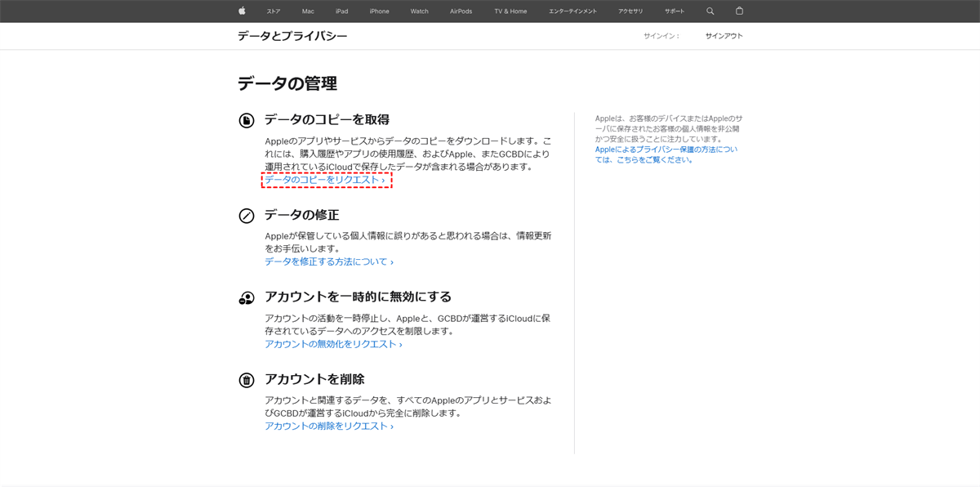The image size is (980, 487).
Task: Click the データとプライバシー page title
Action: [292, 36]
